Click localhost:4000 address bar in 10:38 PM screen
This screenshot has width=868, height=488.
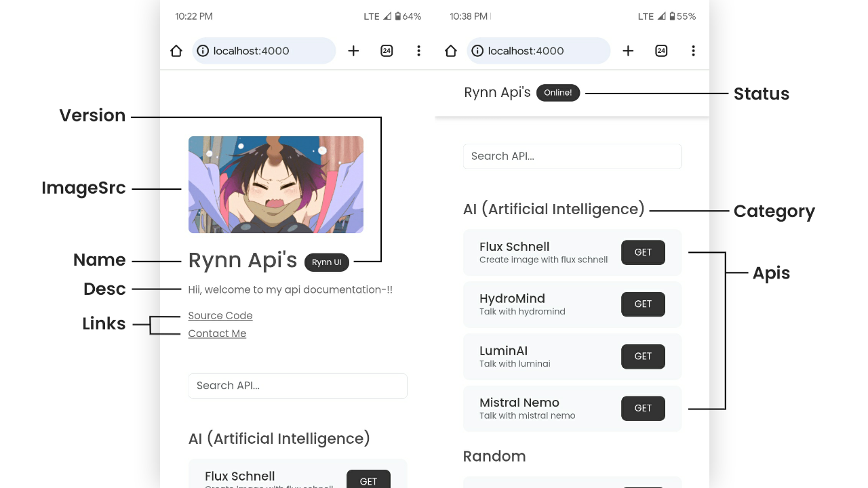pyautogui.click(x=538, y=51)
